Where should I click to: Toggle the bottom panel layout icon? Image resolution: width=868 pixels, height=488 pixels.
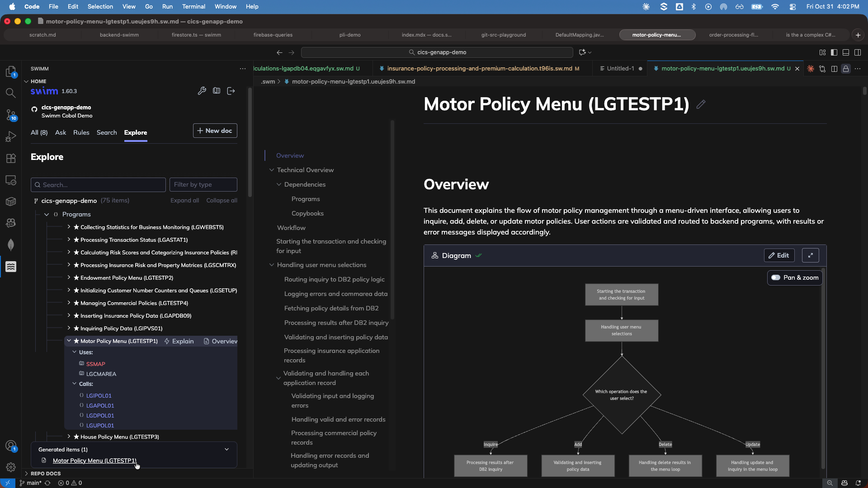pyautogui.click(x=846, y=52)
